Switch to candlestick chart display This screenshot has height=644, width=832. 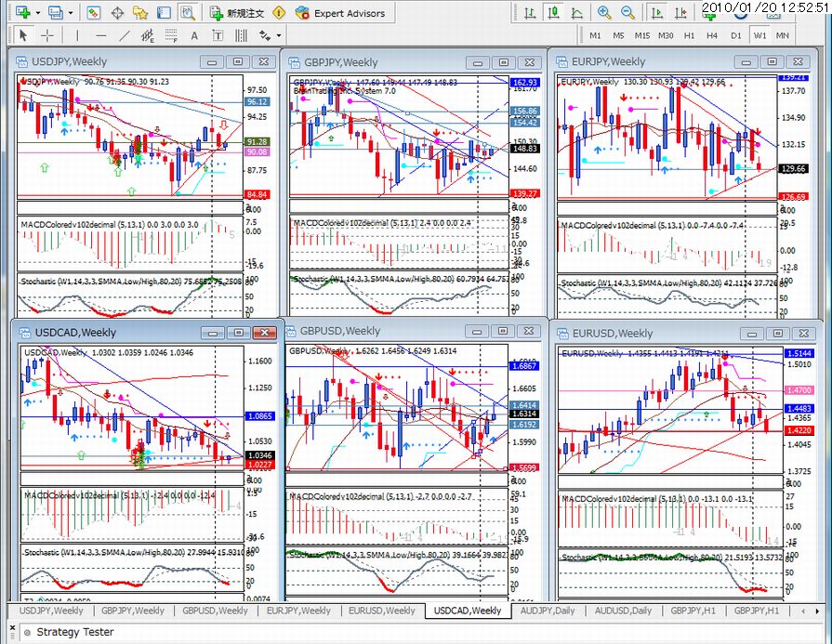(x=553, y=13)
